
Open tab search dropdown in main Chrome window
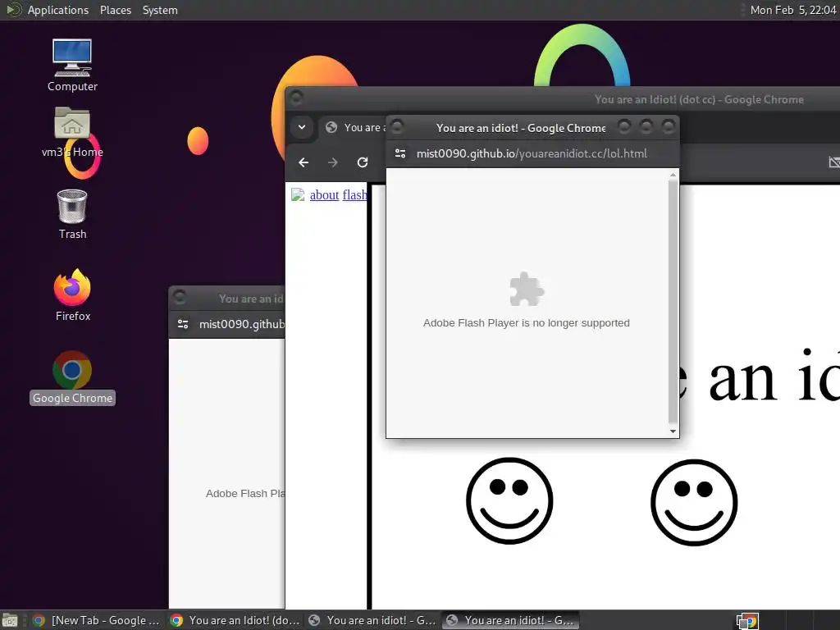(302, 127)
